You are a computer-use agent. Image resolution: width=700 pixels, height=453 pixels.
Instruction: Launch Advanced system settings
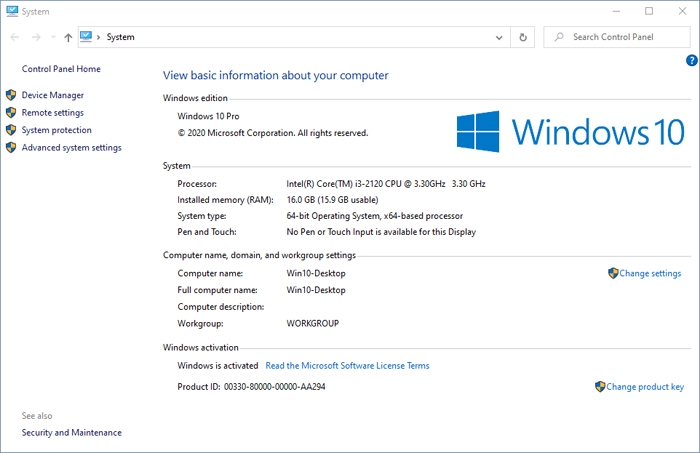pyautogui.click(x=71, y=148)
